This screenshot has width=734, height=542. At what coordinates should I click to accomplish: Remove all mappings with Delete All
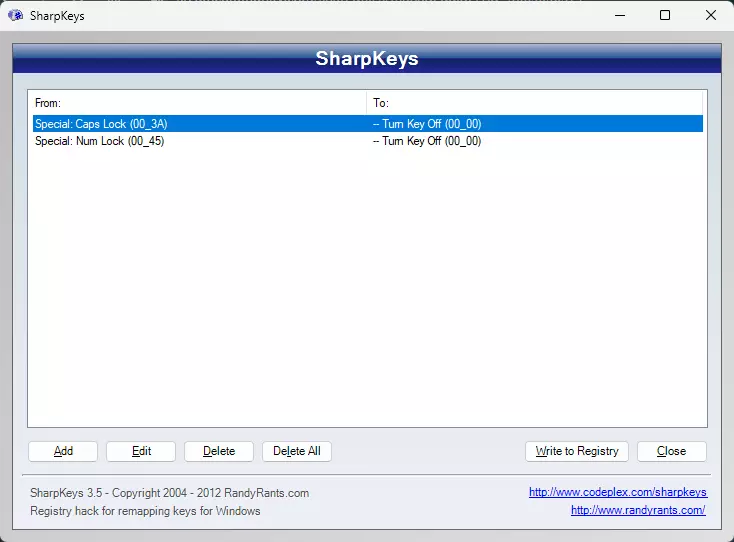pos(297,451)
